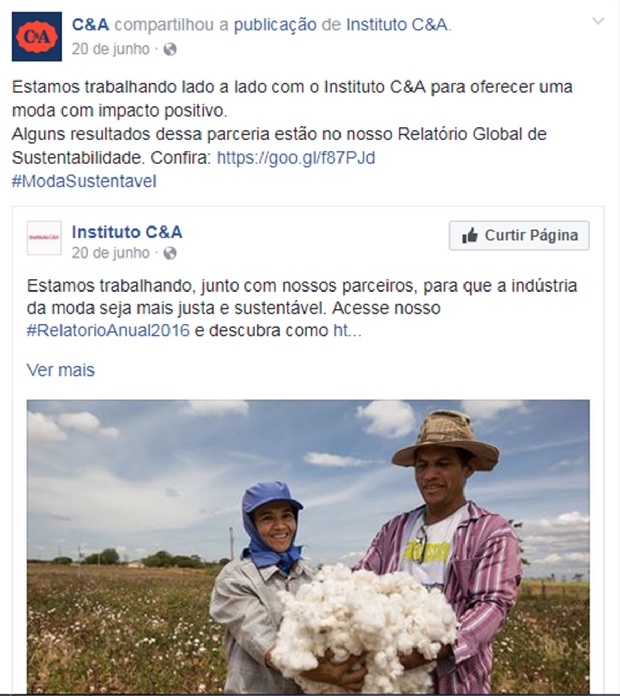Click the thumbs-up icon in Curtir Página
620x696 pixels.
tap(470, 235)
